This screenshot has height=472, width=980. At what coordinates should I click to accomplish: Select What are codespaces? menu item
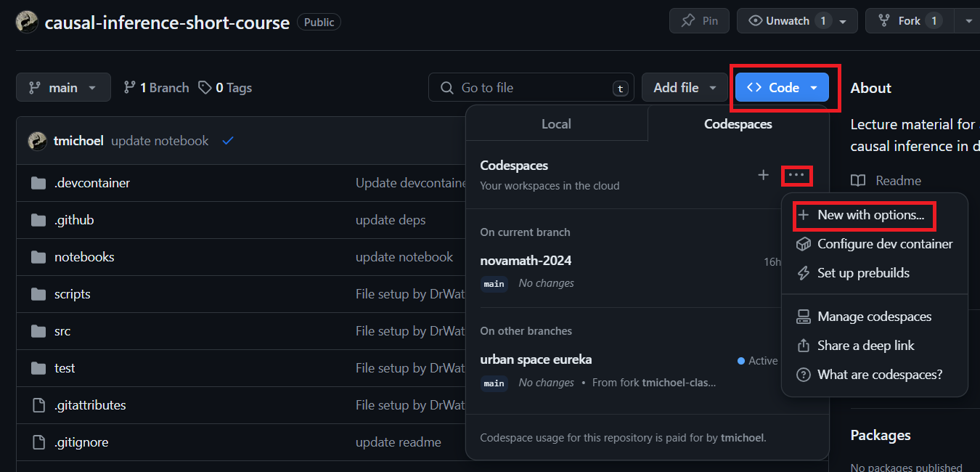coord(875,375)
